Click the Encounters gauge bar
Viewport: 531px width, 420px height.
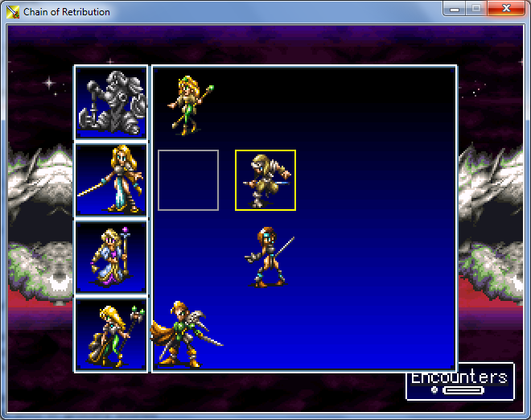point(463,390)
